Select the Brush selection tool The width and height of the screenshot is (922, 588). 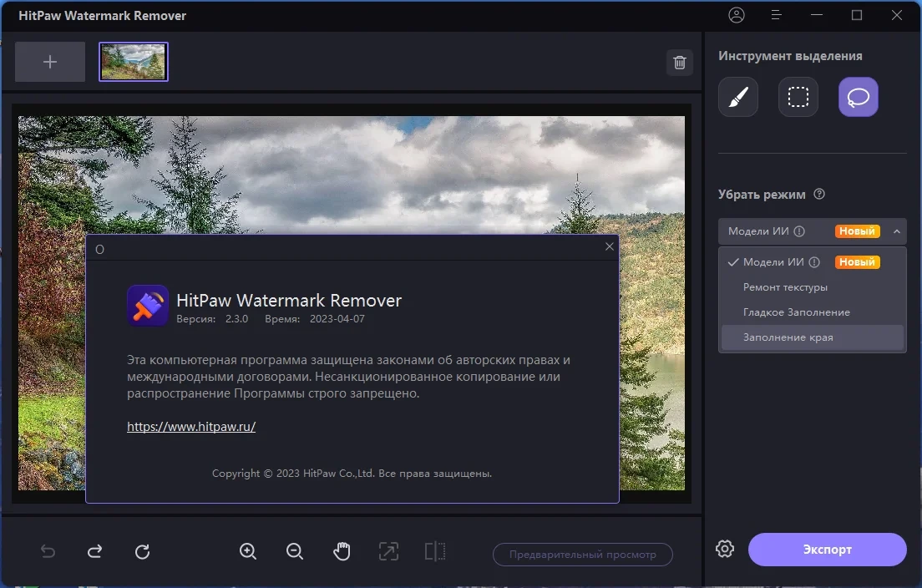pyautogui.click(x=738, y=97)
